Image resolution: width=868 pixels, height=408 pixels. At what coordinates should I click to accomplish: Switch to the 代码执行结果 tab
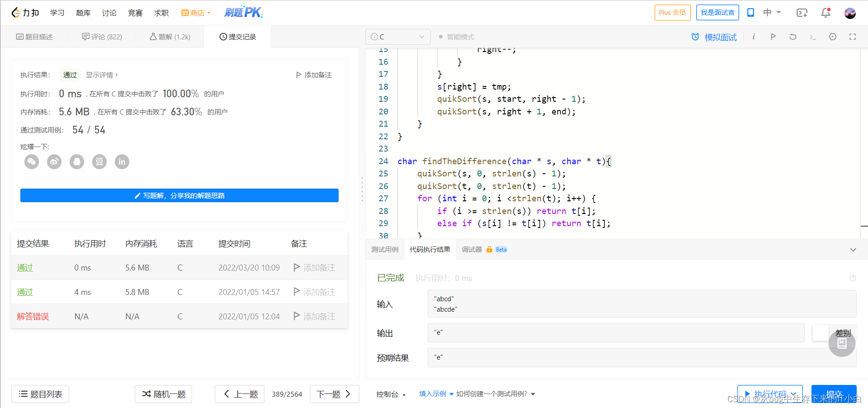pyautogui.click(x=430, y=249)
